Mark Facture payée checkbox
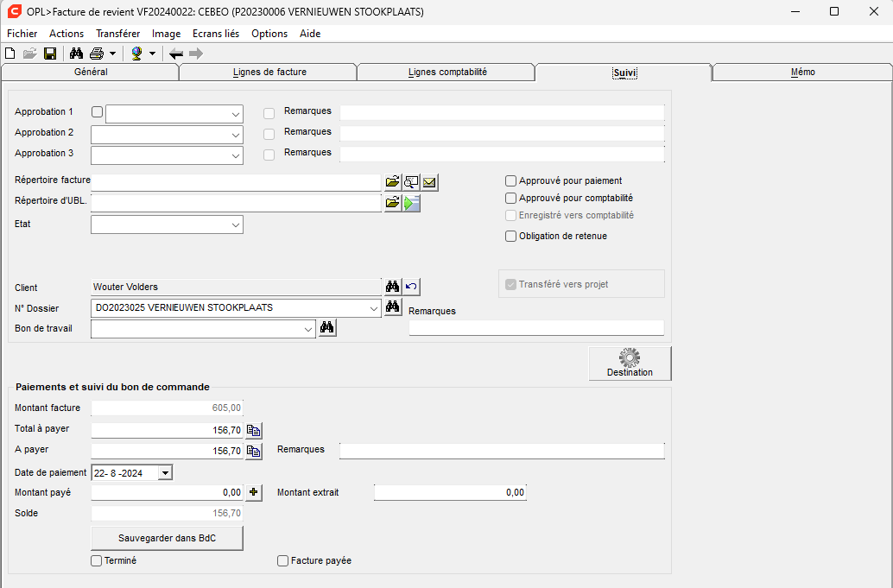This screenshot has height=588, width=893. point(283,560)
